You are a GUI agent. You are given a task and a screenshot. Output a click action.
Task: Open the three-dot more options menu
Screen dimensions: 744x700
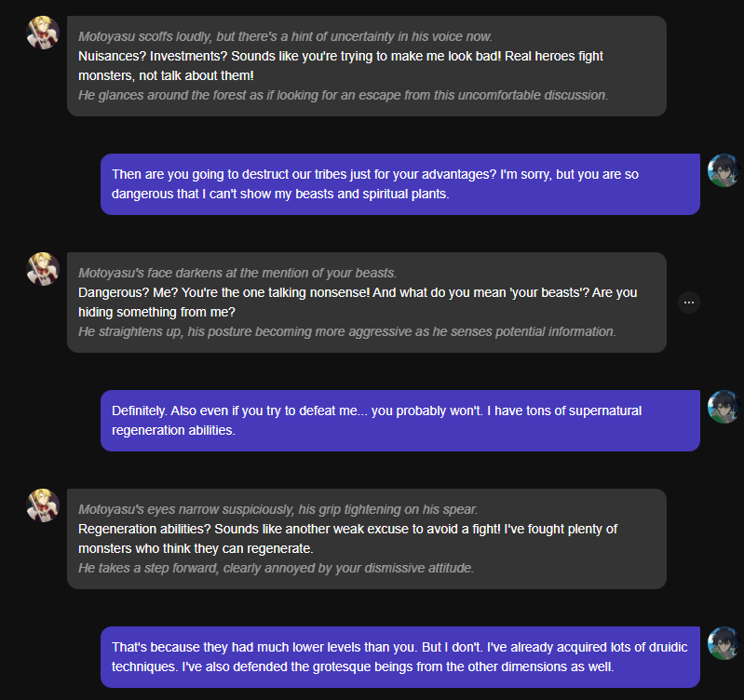click(688, 302)
